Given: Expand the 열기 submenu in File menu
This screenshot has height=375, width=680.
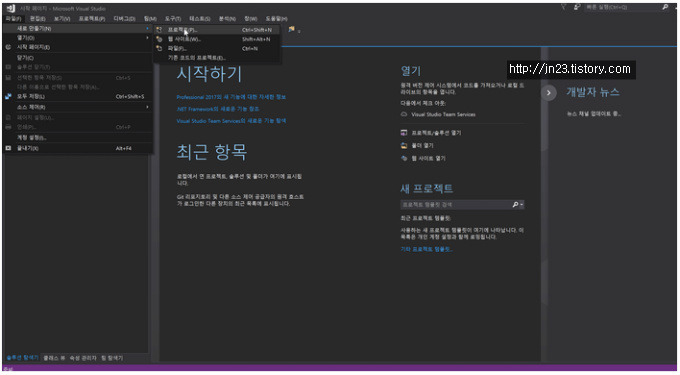Looking at the screenshot, I should (78, 38).
